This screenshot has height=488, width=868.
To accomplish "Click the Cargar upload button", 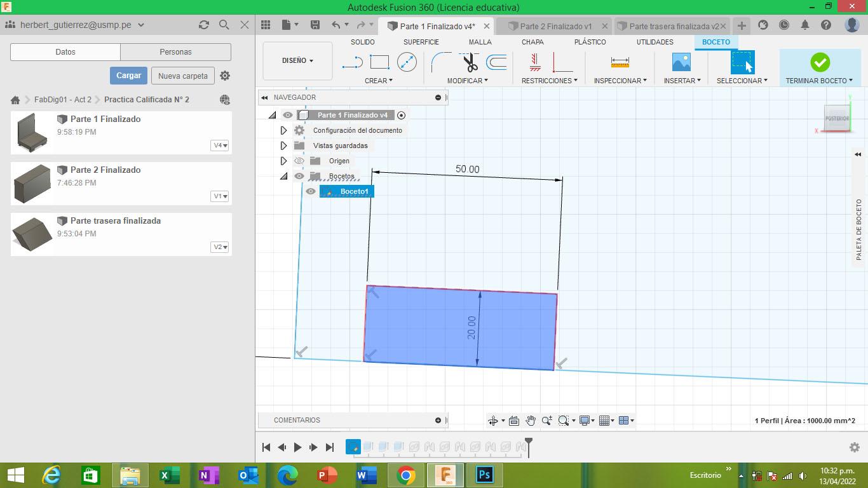I will 128,76.
